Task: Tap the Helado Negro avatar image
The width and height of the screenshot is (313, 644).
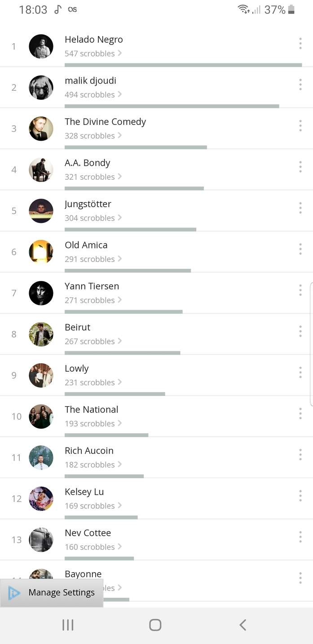Action: 41,46
